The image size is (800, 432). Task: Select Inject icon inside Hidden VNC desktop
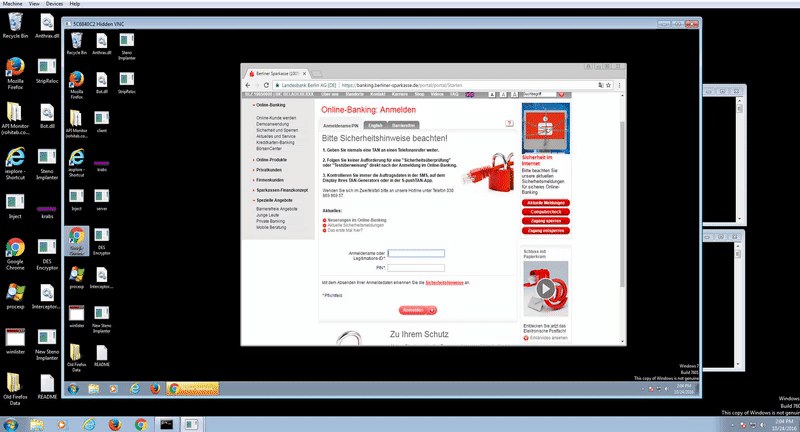tap(77, 200)
